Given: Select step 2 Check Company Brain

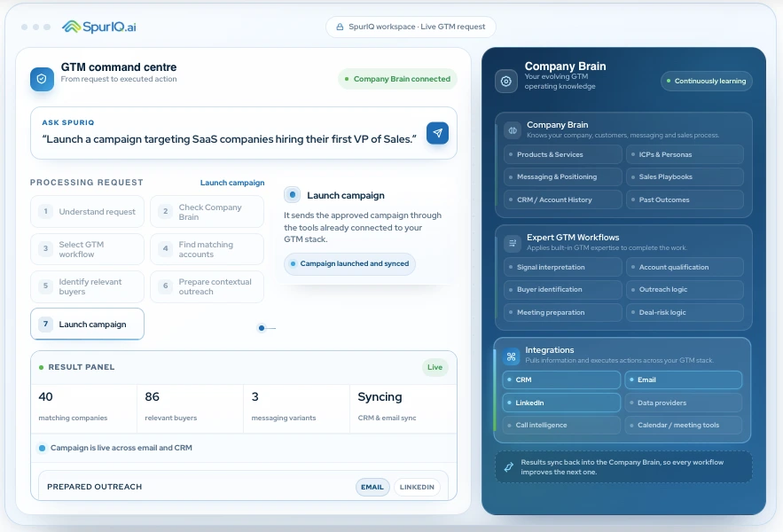Looking at the screenshot, I should tap(207, 212).
